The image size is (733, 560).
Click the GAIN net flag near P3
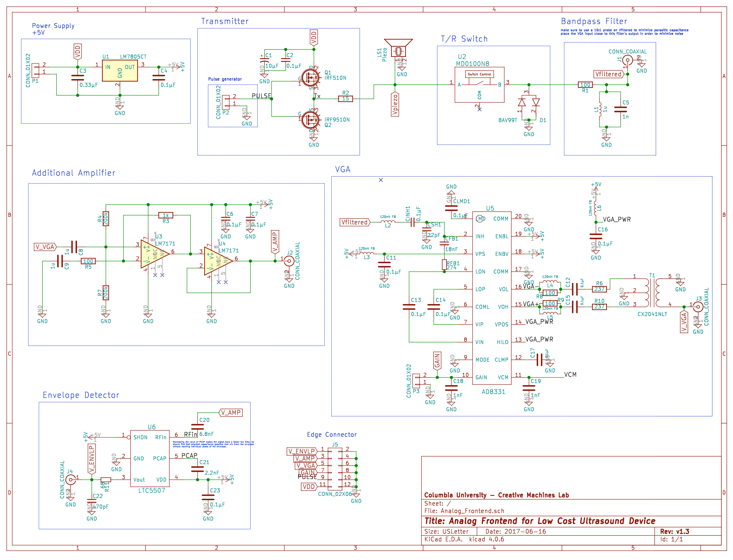pos(437,361)
